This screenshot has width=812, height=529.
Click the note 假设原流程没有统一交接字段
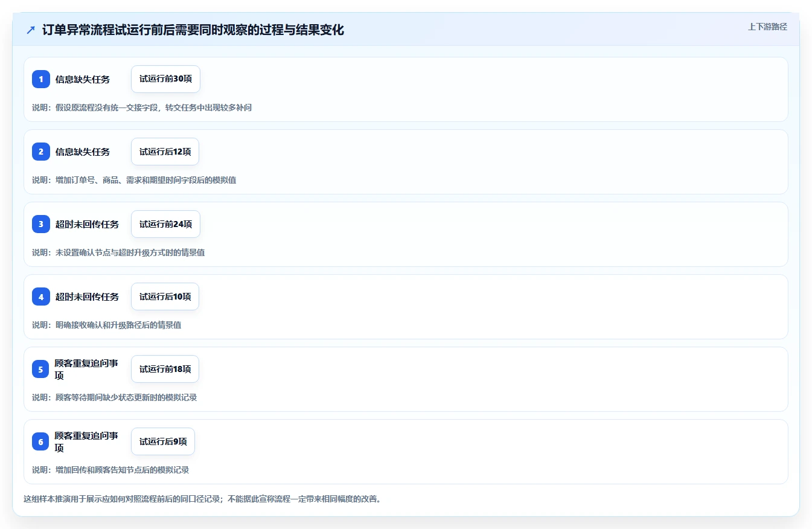click(142, 107)
